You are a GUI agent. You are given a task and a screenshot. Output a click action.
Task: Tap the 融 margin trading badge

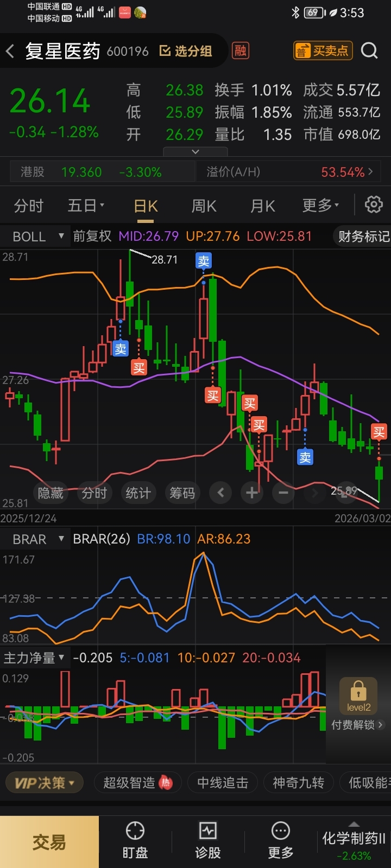240,50
